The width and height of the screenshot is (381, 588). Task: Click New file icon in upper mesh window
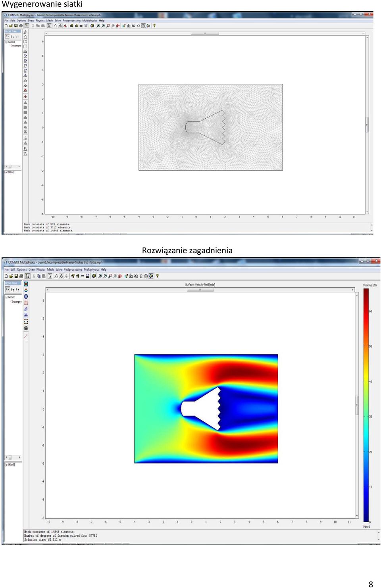pyautogui.click(x=6, y=26)
